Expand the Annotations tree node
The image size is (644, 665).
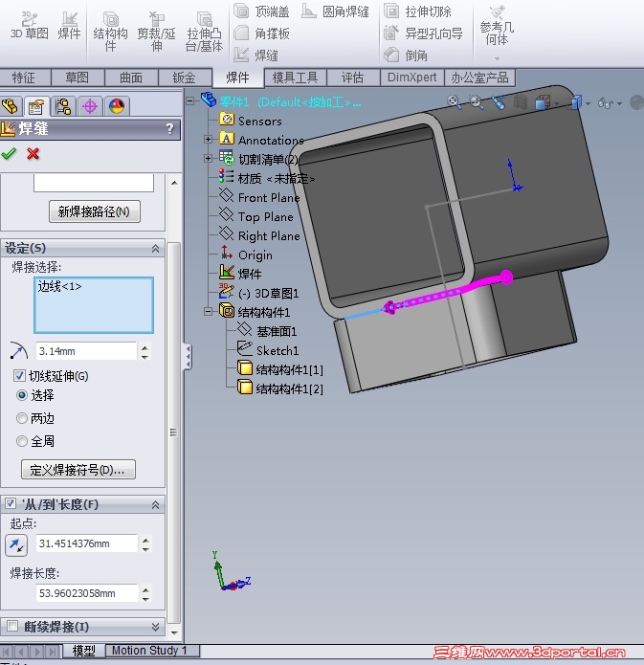point(208,139)
